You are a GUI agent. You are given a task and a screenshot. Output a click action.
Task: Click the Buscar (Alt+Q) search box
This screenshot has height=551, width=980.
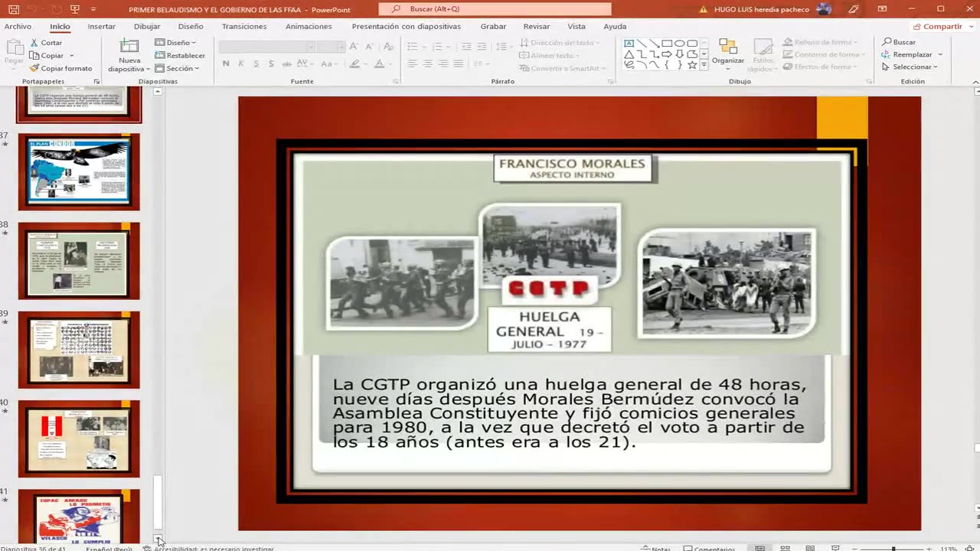495,9
